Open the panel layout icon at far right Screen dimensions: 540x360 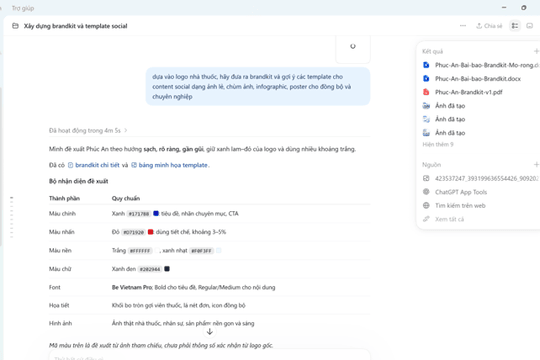point(530,26)
